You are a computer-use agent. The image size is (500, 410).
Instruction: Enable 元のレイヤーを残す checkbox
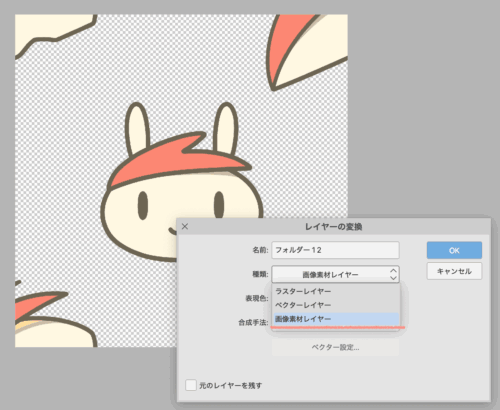tap(191, 385)
